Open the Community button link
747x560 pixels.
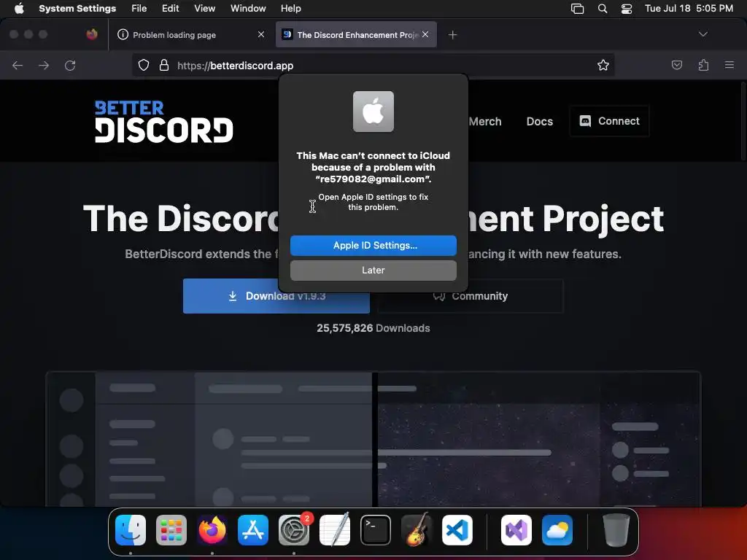(471, 296)
